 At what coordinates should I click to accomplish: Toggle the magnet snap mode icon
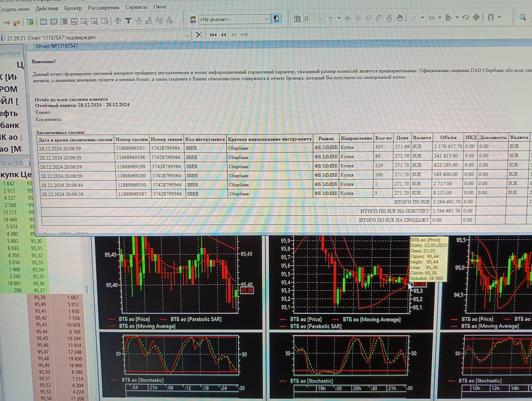pyautogui.click(x=490, y=17)
